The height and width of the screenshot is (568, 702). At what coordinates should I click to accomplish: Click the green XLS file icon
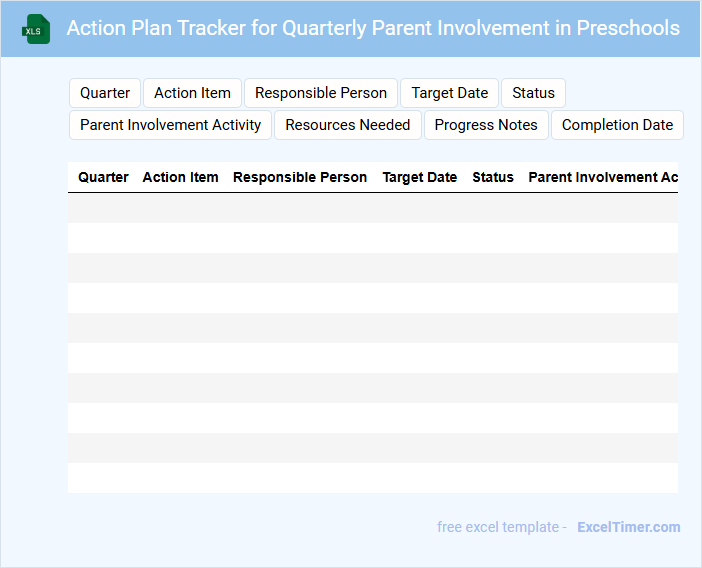click(36, 29)
